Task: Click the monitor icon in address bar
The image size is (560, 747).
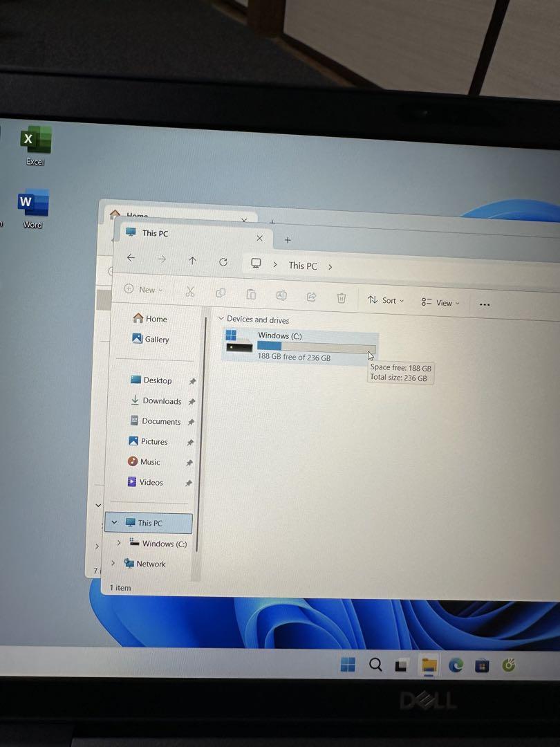Action: (256, 263)
